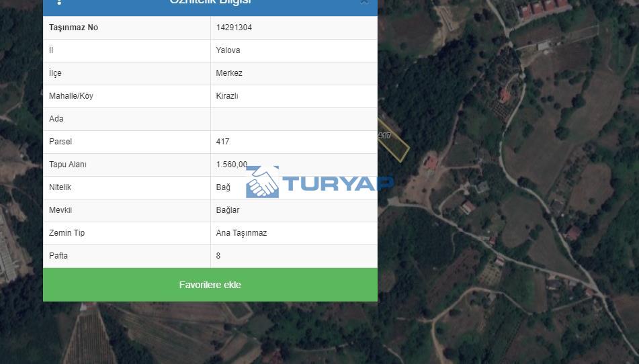Select the Ana Taşınmaz value
Screen dimensions: 639x364
(241, 232)
